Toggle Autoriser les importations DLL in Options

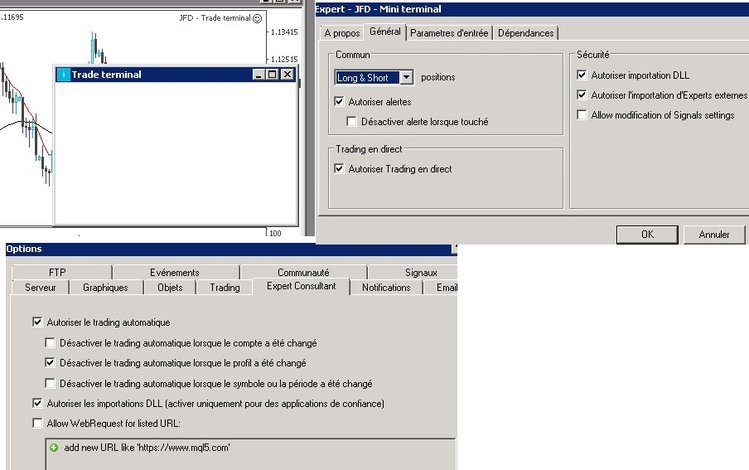pyautogui.click(x=37, y=403)
